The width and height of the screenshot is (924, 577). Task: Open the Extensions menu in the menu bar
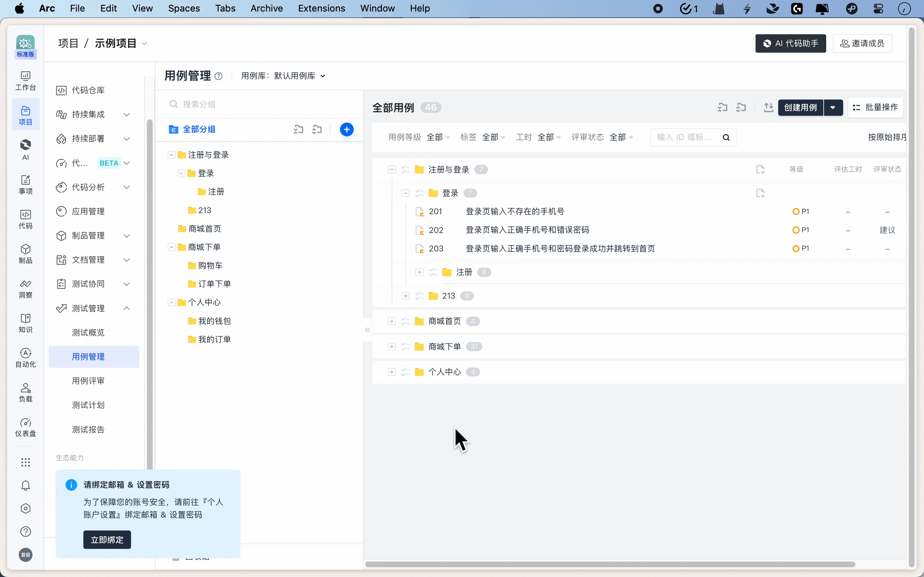click(322, 8)
